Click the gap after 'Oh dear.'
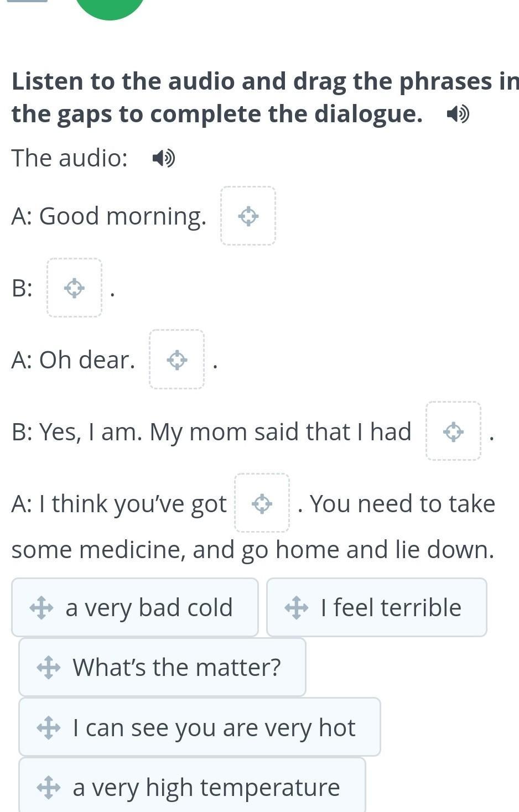519x812 pixels. (x=177, y=360)
